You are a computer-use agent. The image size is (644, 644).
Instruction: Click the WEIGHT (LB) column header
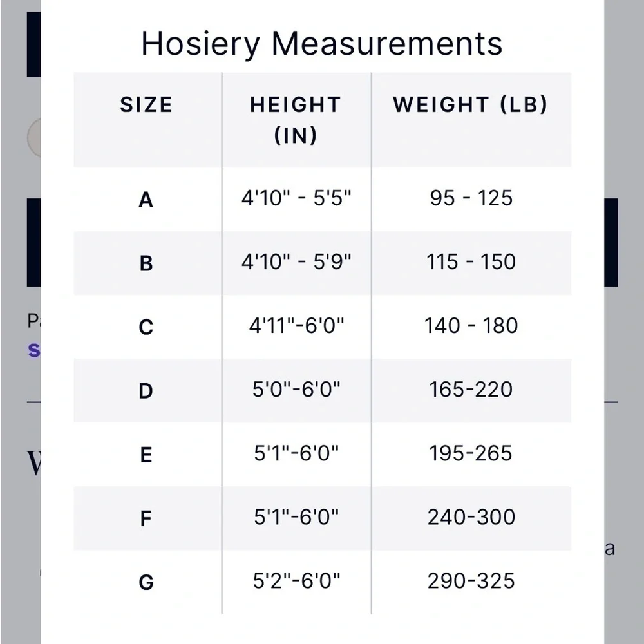click(470, 105)
